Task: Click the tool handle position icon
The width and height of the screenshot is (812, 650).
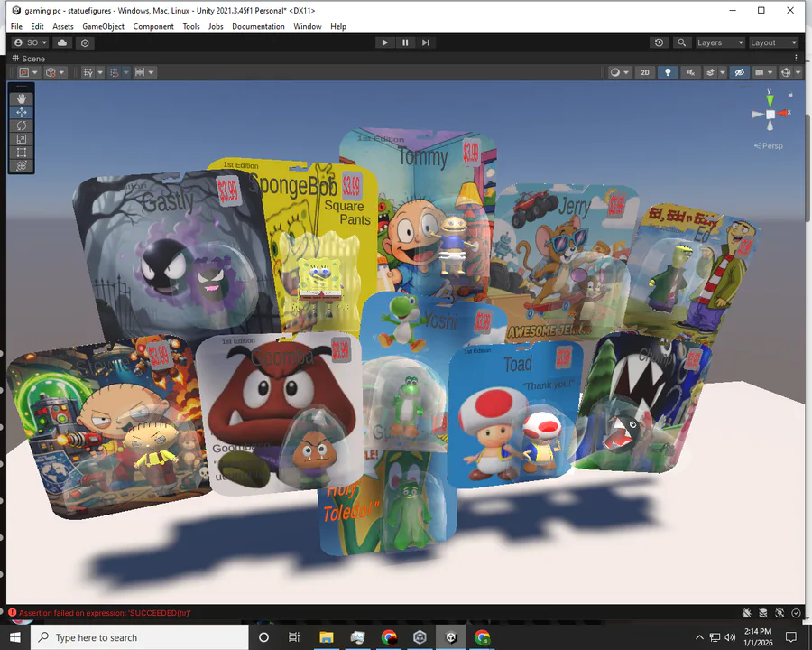Action: (24, 72)
